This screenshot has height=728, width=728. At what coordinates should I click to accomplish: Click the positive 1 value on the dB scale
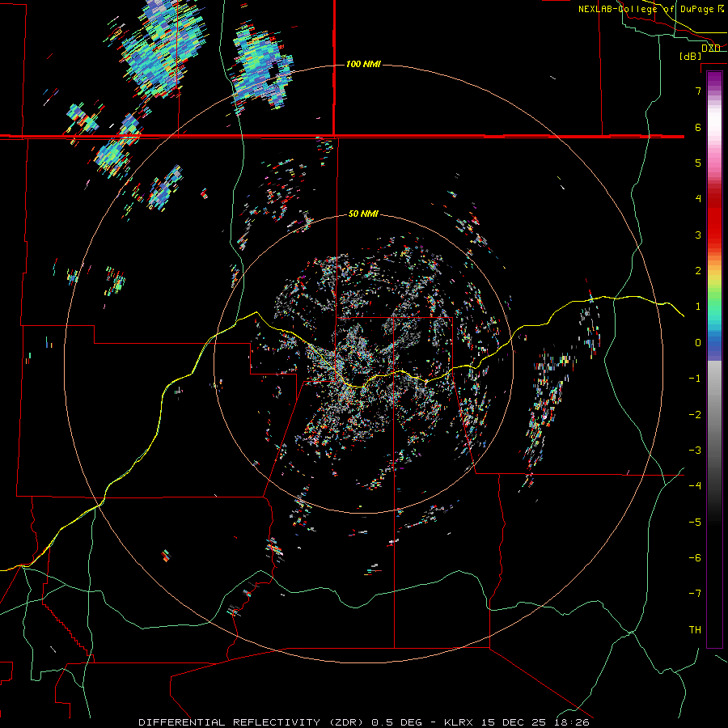pos(698,307)
